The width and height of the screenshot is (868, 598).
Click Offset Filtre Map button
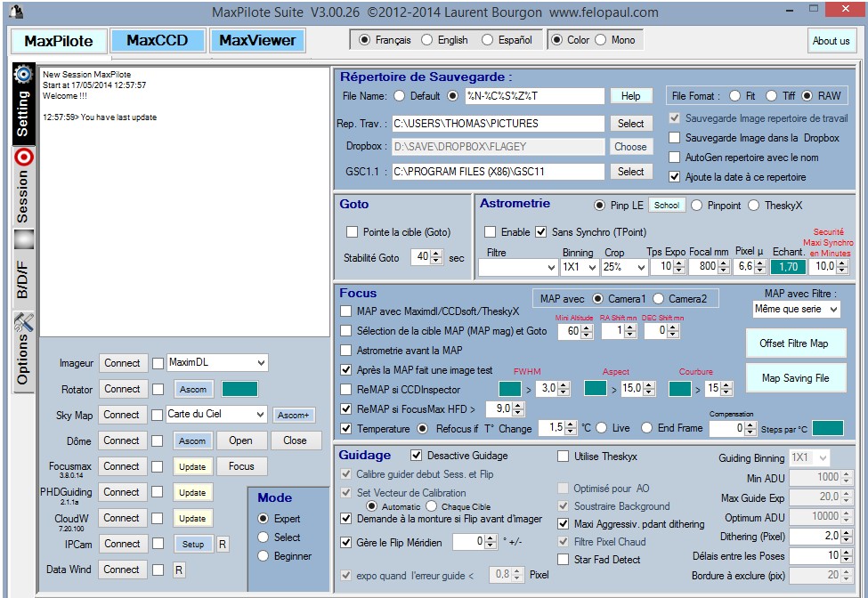794,343
